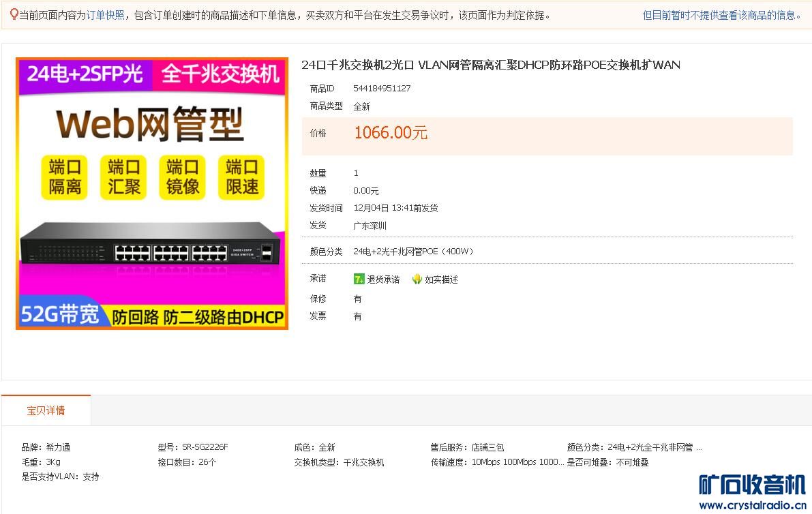812x514 pixels.
Task: Click the product title 24口千兆交换机2光口
Action: [491, 65]
